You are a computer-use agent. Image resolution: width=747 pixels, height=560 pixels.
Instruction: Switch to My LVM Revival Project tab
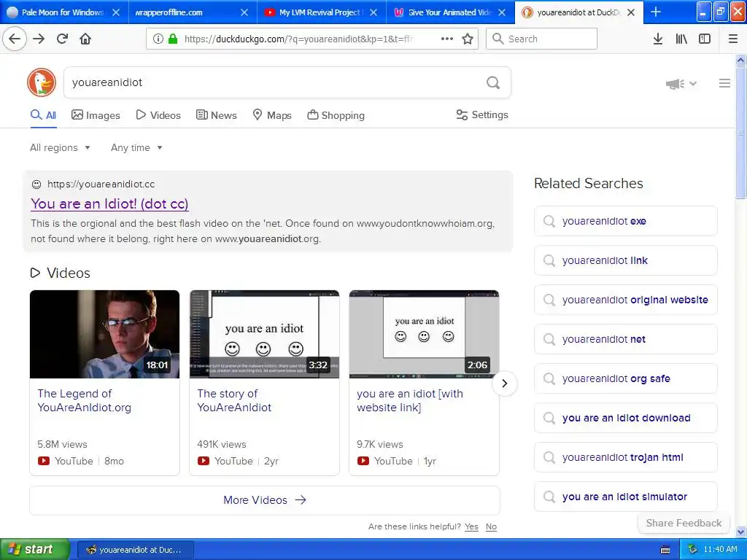pos(321,12)
